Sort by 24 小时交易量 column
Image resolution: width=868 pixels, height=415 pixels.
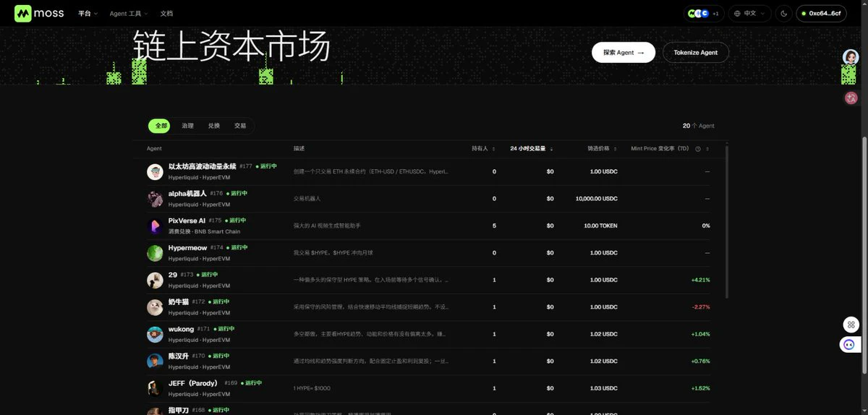532,148
